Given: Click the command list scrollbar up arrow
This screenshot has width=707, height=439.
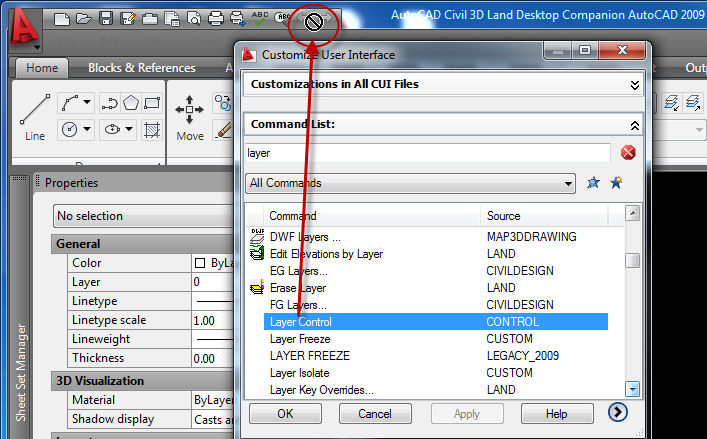Looking at the screenshot, I should (x=633, y=213).
